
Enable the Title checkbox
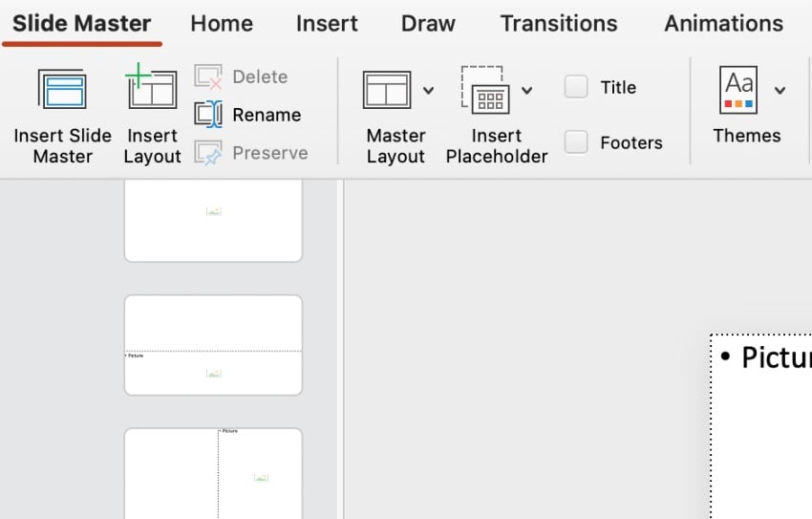click(x=576, y=87)
